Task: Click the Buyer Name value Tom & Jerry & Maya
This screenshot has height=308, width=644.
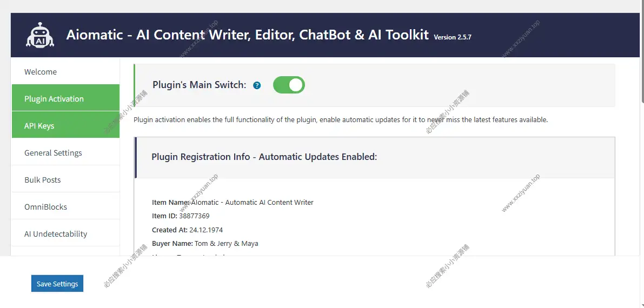Action: 226,244
